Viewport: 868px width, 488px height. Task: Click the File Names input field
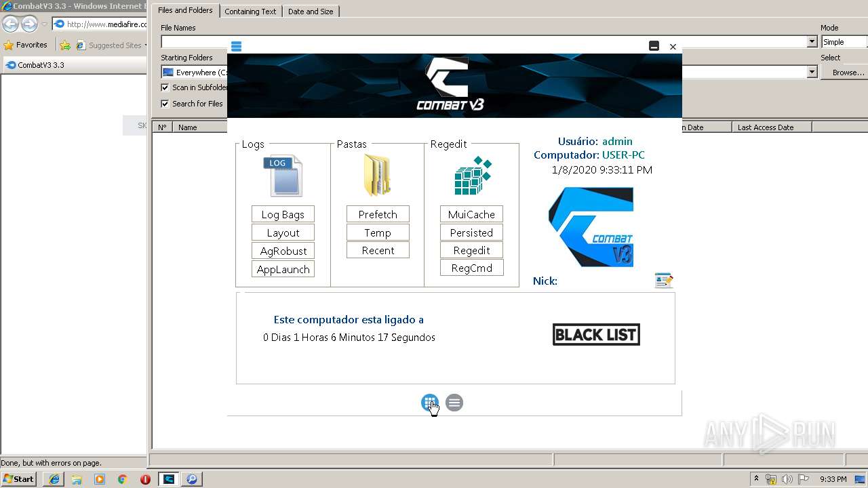pyautogui.click(x=484, y=42)
